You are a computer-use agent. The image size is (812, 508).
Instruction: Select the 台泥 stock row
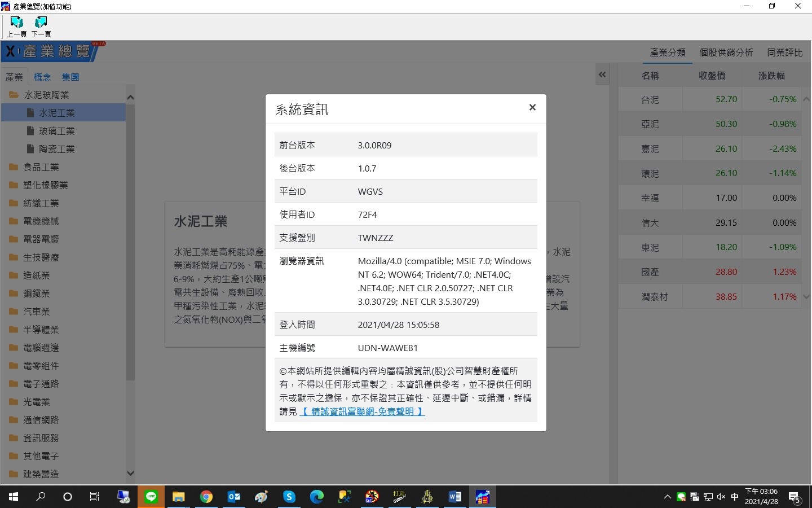point(650,99)
